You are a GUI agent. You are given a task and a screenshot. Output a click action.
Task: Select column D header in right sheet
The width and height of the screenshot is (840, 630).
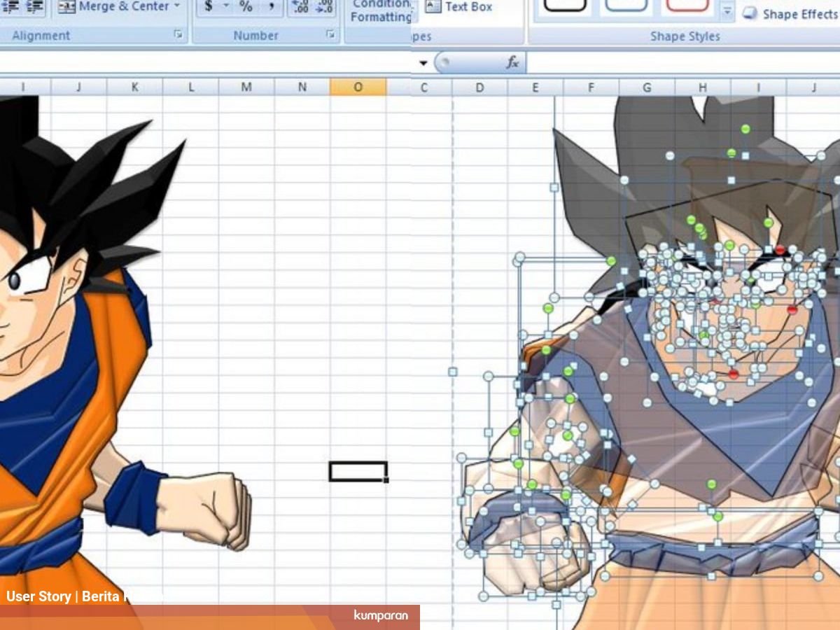(x=479, y=87)
